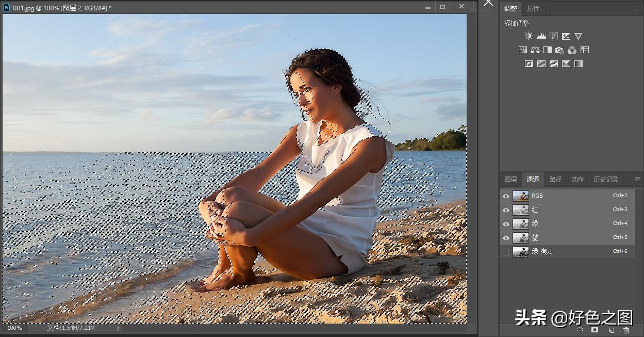
Task: Create a new channel
Action: [611, 330]
